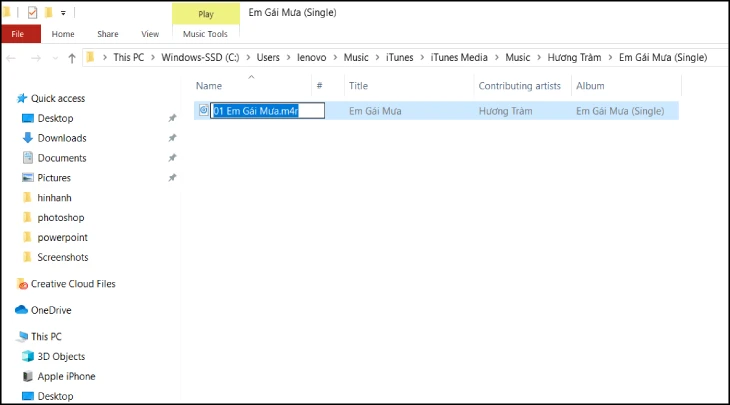Viewport: 730px width, 405px height.
Task: Switch to the Home ribbon tab
Action: point(63,34)
